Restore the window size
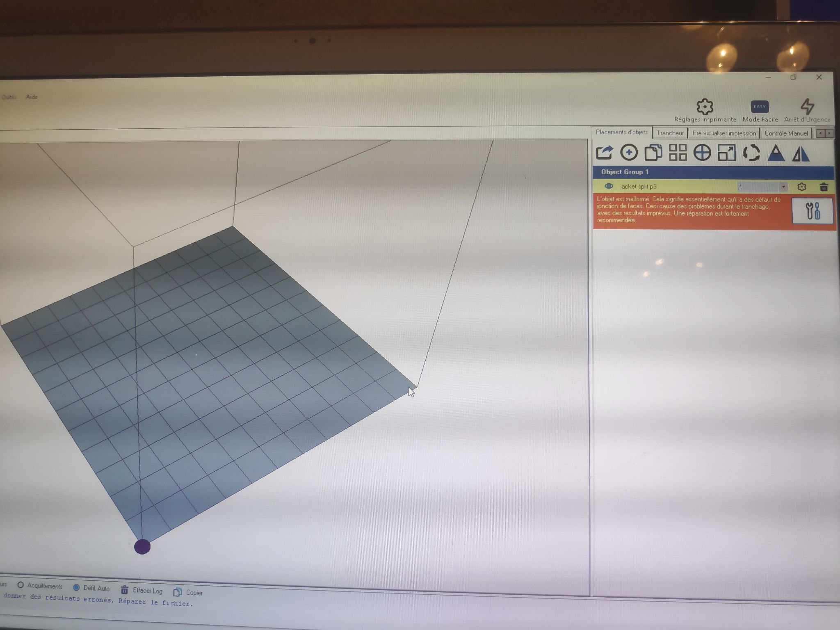Viewport: 840px width, 630px height. (793, 77)
